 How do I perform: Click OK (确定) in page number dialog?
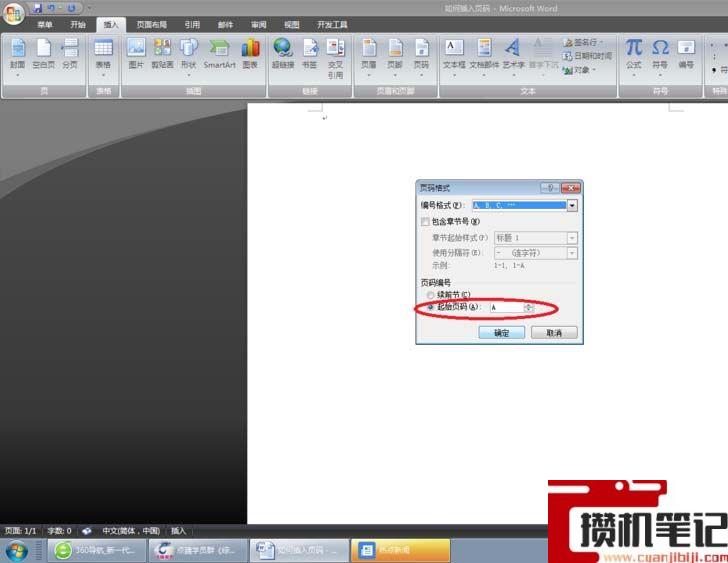point(501,333)
